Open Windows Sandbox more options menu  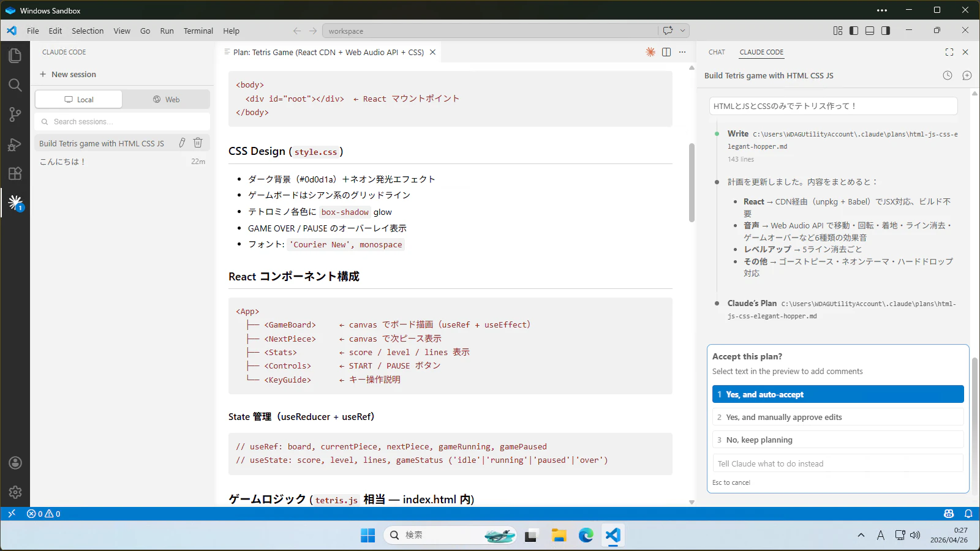(x=882, y=10)
